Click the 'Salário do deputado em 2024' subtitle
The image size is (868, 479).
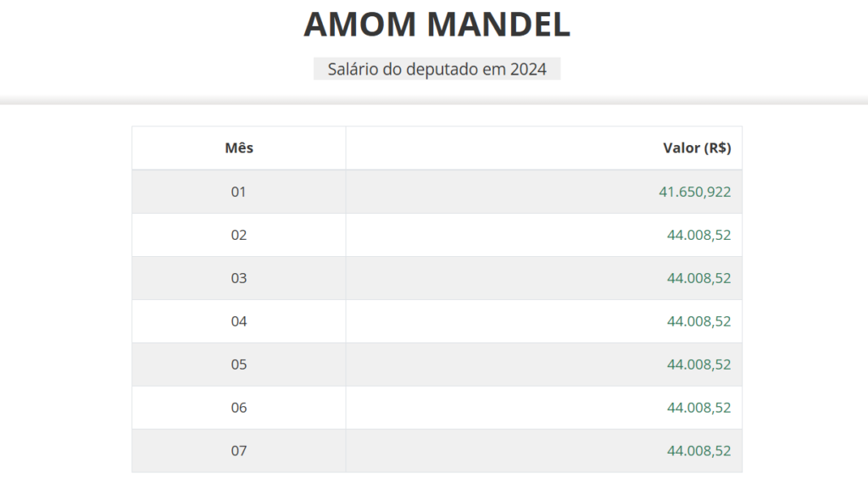[x=437, y=70]
